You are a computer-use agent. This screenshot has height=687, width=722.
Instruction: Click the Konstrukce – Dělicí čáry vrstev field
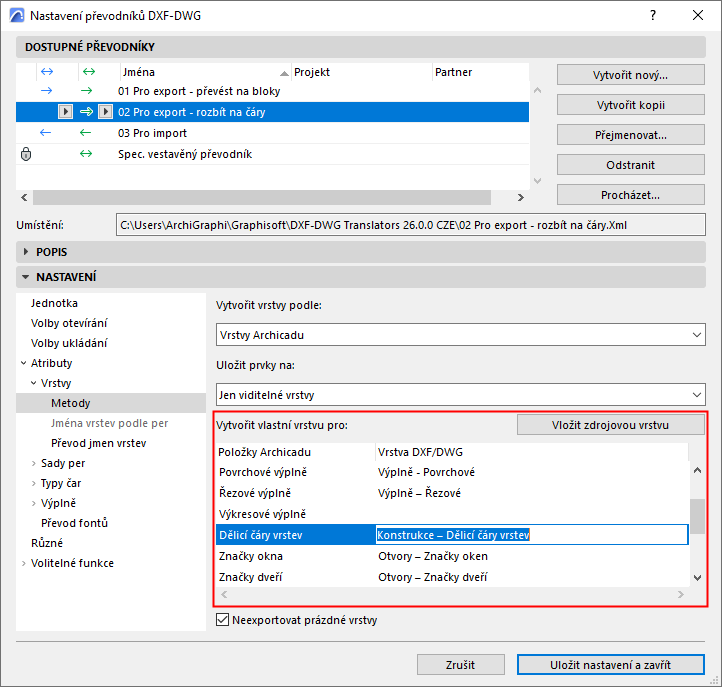tap(531, 535)
